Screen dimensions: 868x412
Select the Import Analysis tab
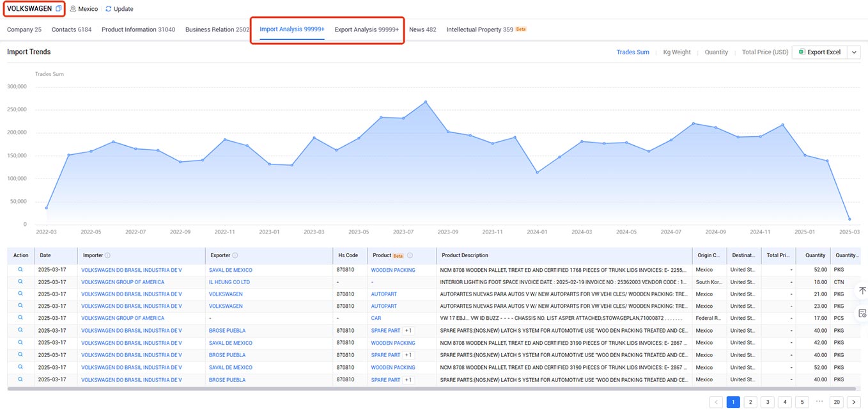(x=292, y=29)
